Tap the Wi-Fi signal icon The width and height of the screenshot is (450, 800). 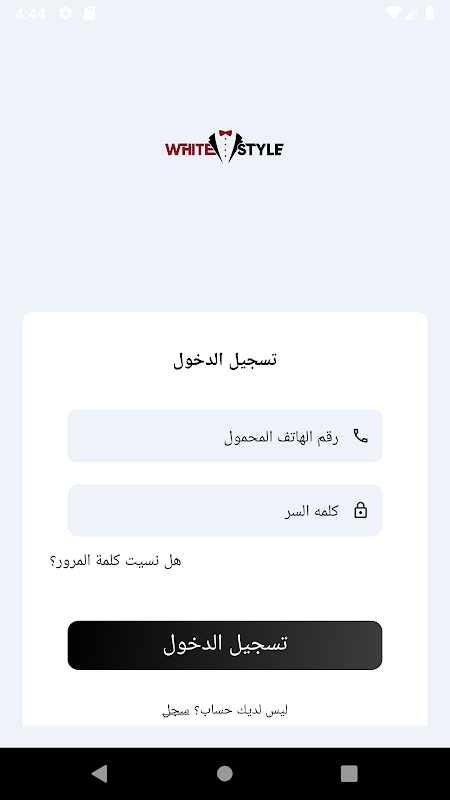tap(393, 13)
